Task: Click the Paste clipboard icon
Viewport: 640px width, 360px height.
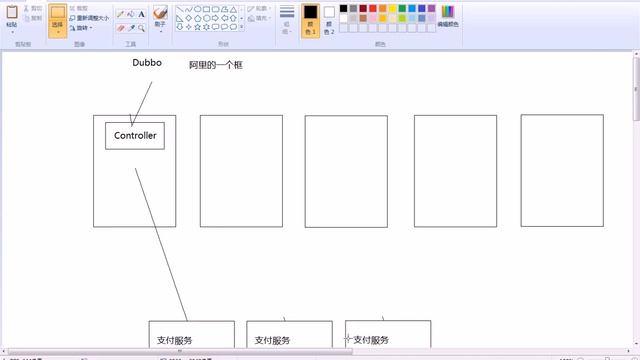Action: pos(12,12)
